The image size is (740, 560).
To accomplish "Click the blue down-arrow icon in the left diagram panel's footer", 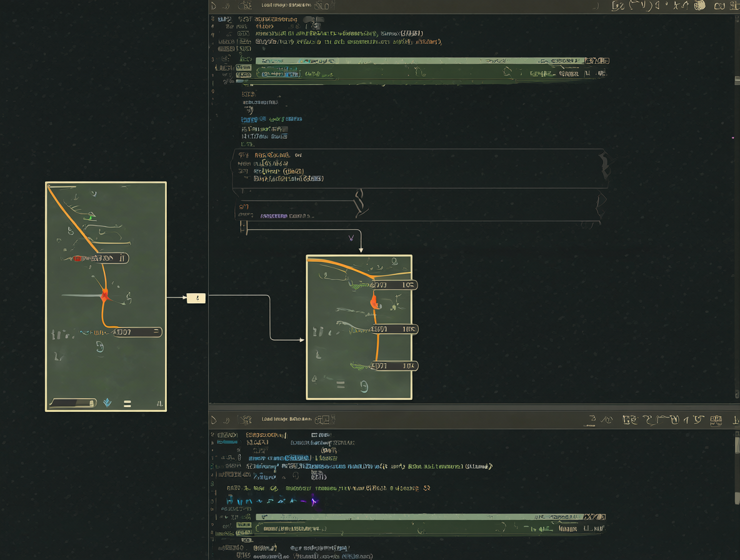I will [x=107, y=402].
